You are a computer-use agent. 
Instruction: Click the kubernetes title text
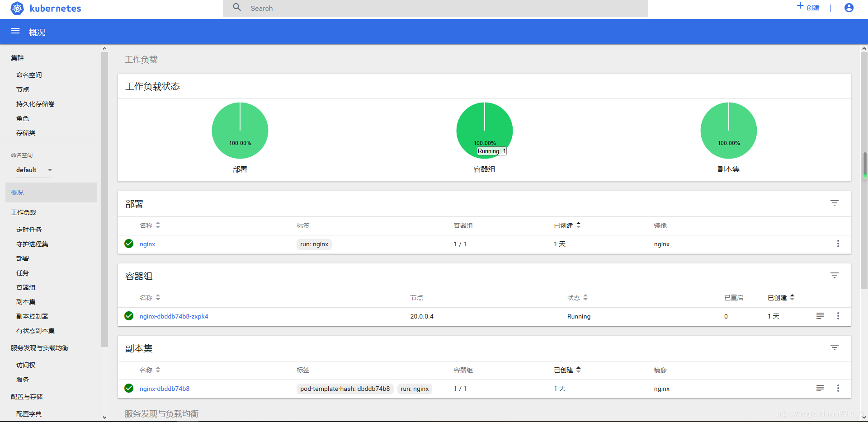coord(55,8)
